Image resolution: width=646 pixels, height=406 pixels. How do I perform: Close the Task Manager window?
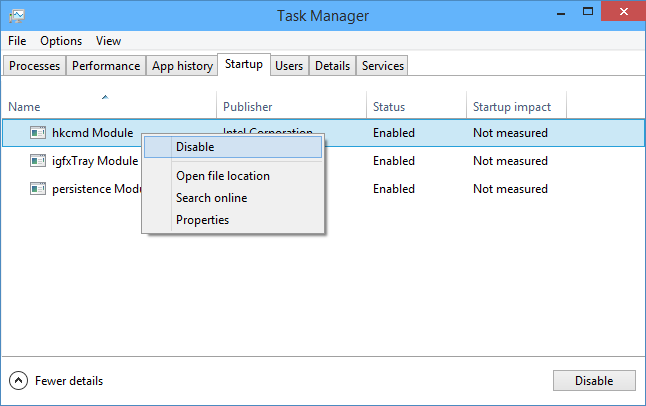(x=623, y=12)
